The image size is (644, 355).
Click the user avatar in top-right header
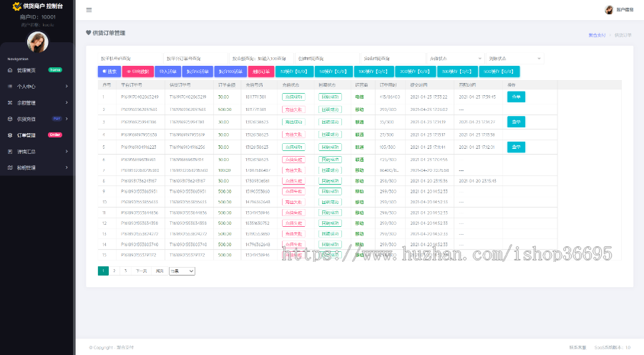[x=609, y=10]
